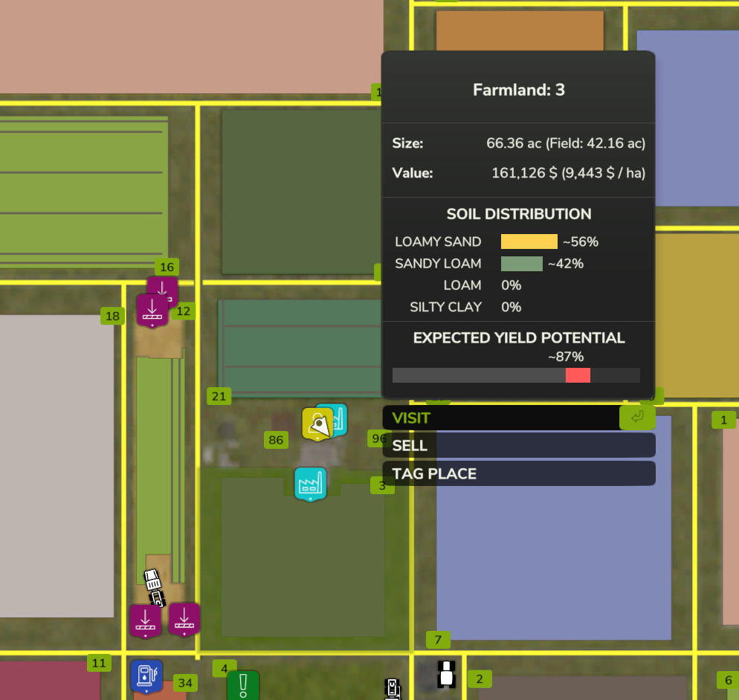Click the "SOIL DISTRIBUTION" heading
739x700 pixels.
pyautogui.click(x=519, y=214)
